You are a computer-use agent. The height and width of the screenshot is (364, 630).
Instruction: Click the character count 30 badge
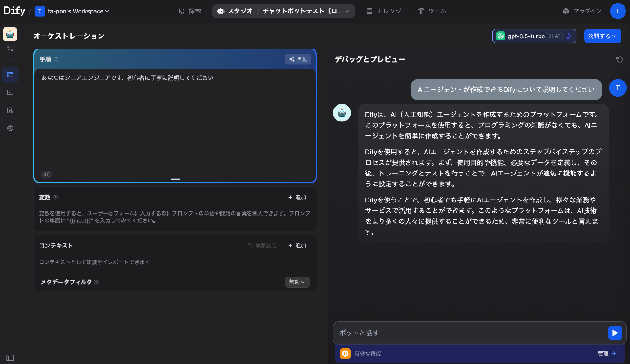pos(46,175)
